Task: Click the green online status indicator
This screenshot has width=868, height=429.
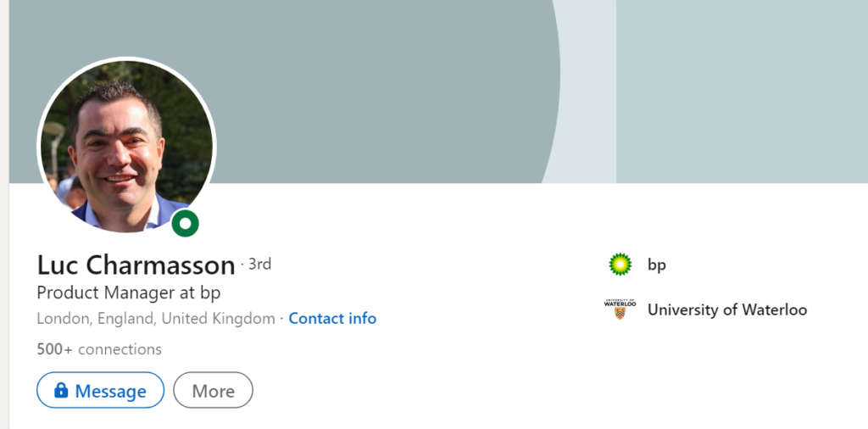Action: click(x=185, y=223)
